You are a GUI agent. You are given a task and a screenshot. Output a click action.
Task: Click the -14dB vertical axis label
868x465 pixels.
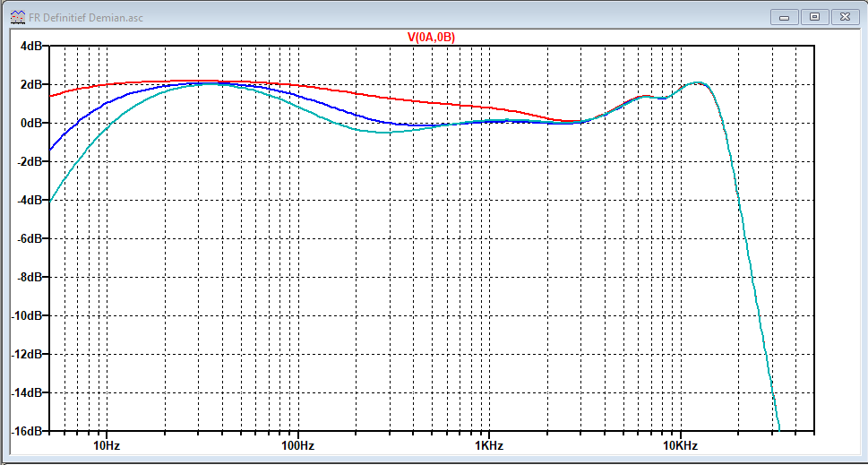tap(29, 392)
